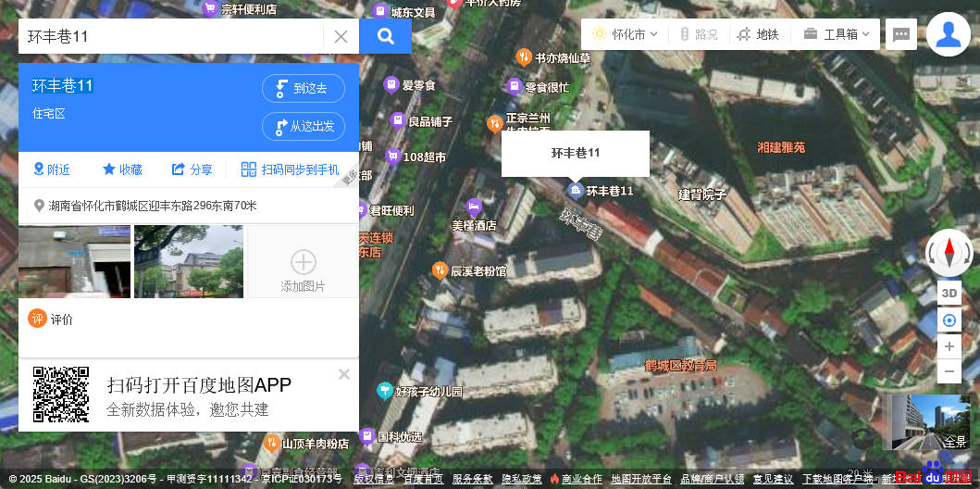The height and width of the screenshot is (489, 980).
Task: Expand the 怀化市 city dropdown
Action: 625,34
